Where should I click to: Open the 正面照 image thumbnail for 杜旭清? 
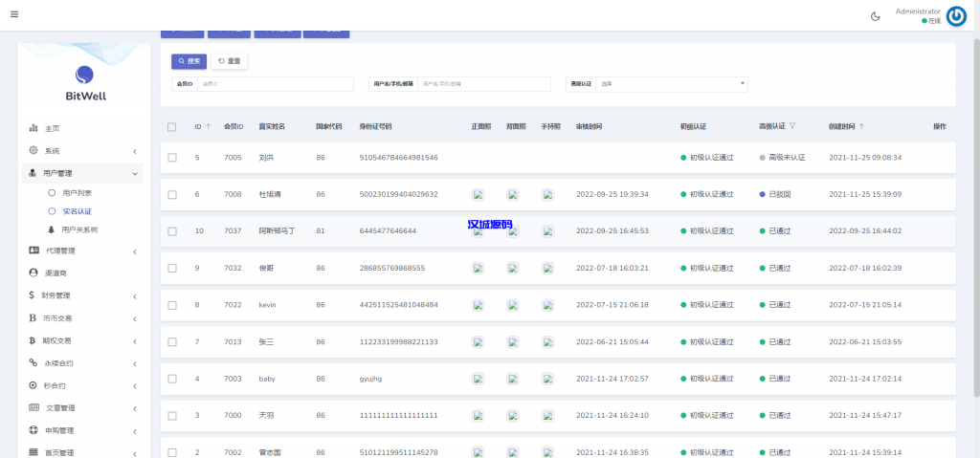478,194
